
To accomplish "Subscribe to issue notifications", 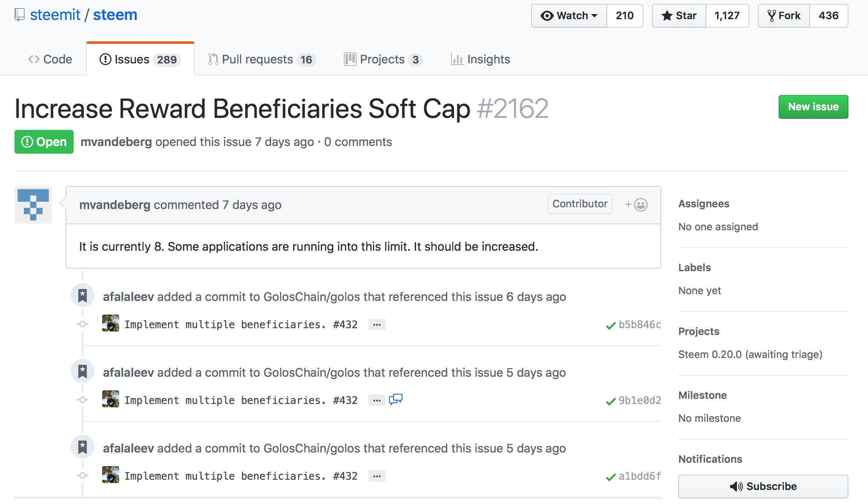I will 763,486.
